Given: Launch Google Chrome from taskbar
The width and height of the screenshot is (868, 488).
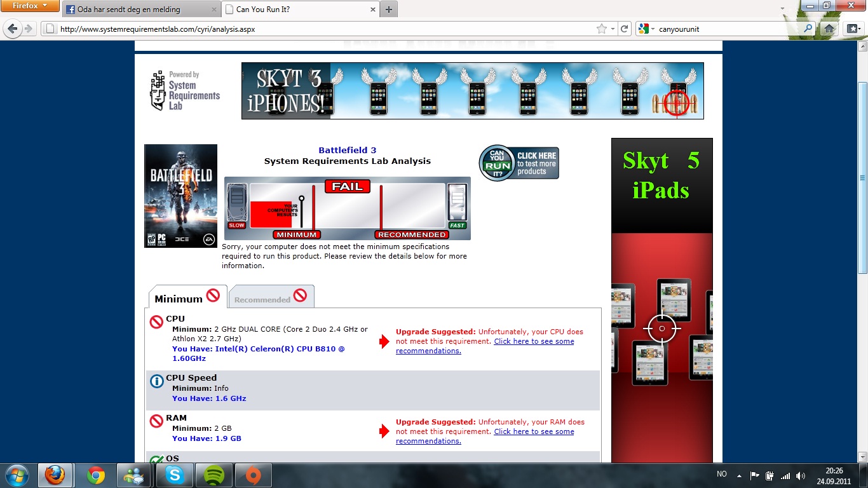Looking at the screenshot, I should [x=96, y=475].
